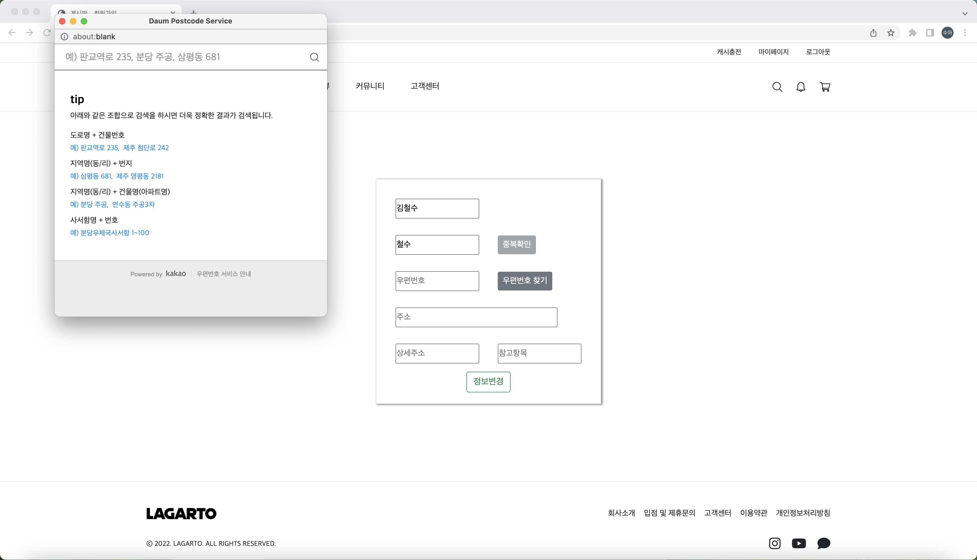
Task: Open the Instagram icon in the footer
Action: [x=775, y=543]
